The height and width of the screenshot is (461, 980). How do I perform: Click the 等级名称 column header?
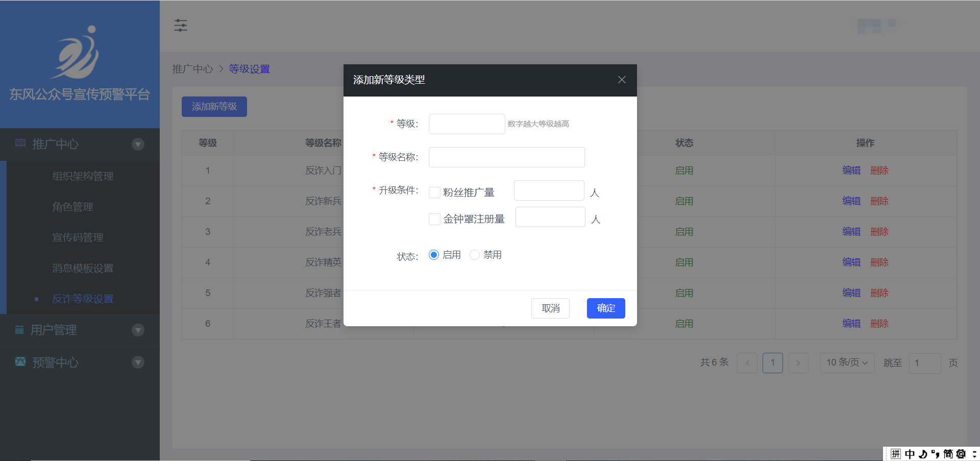[323, 143]
